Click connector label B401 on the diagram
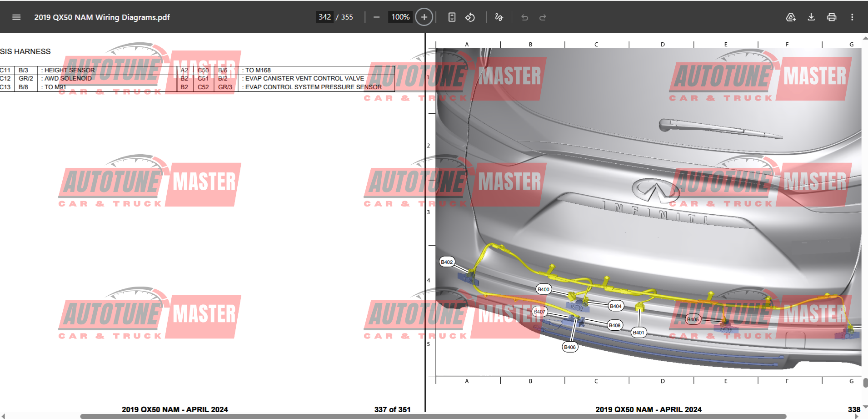 [639, 333]
